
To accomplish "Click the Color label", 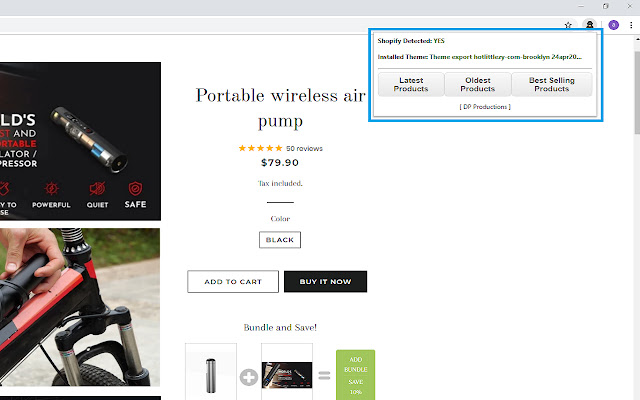I will (280, 219).
